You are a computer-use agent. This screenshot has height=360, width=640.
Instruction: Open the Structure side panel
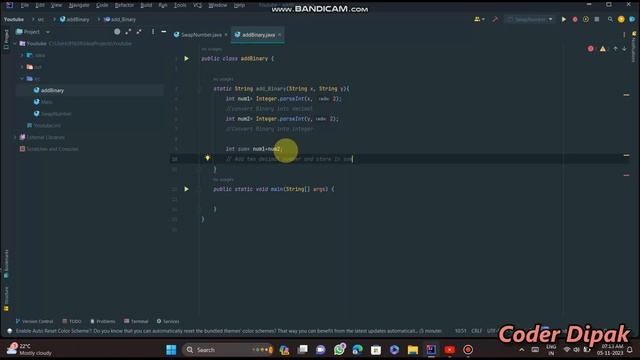click(6, 299)
